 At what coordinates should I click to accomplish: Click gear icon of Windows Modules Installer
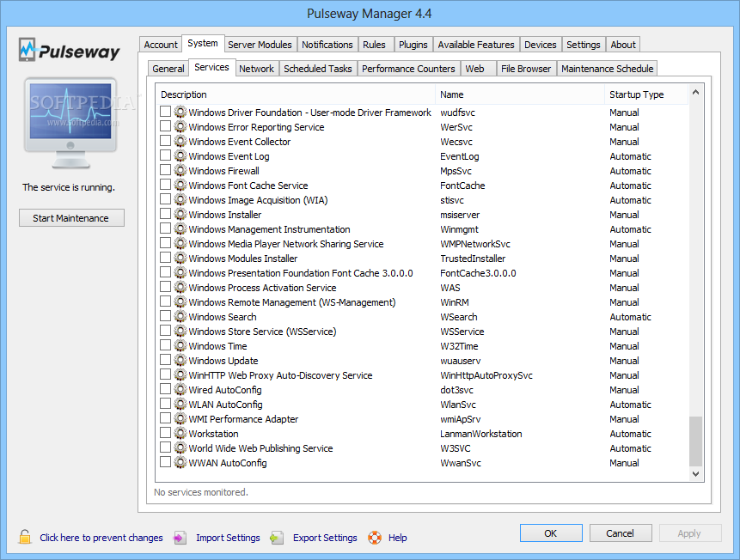[x=180, y=258]
